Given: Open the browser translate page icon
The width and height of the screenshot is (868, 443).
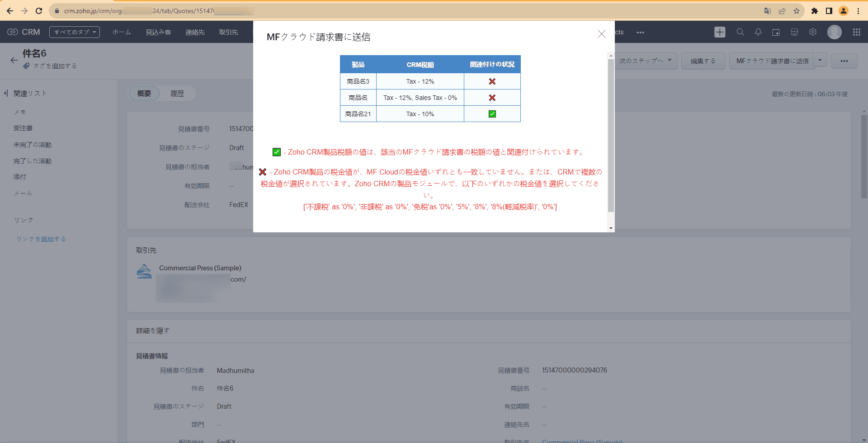Looking at the screenshot, I should pyautogui.click(x=768, y=11).
